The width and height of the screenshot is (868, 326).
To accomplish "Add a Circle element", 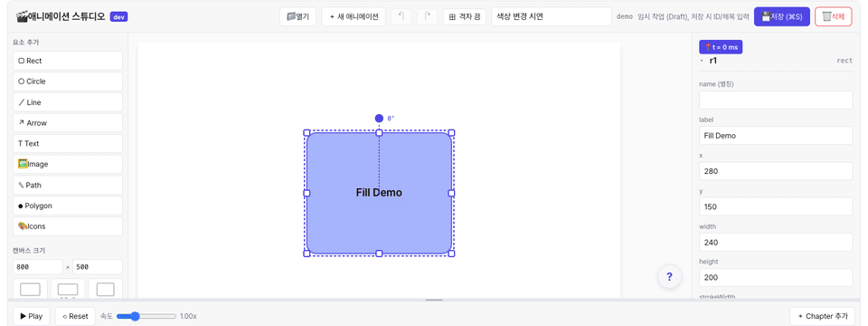I will click(68, 81).
